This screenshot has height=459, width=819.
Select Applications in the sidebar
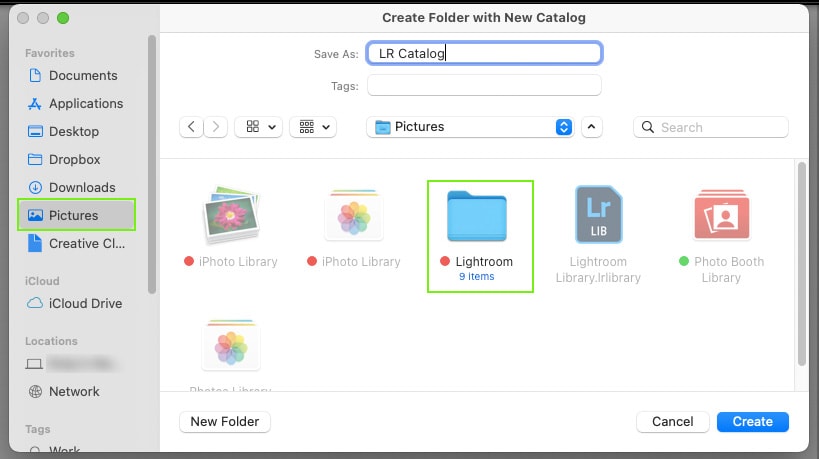tap(76, 103)
